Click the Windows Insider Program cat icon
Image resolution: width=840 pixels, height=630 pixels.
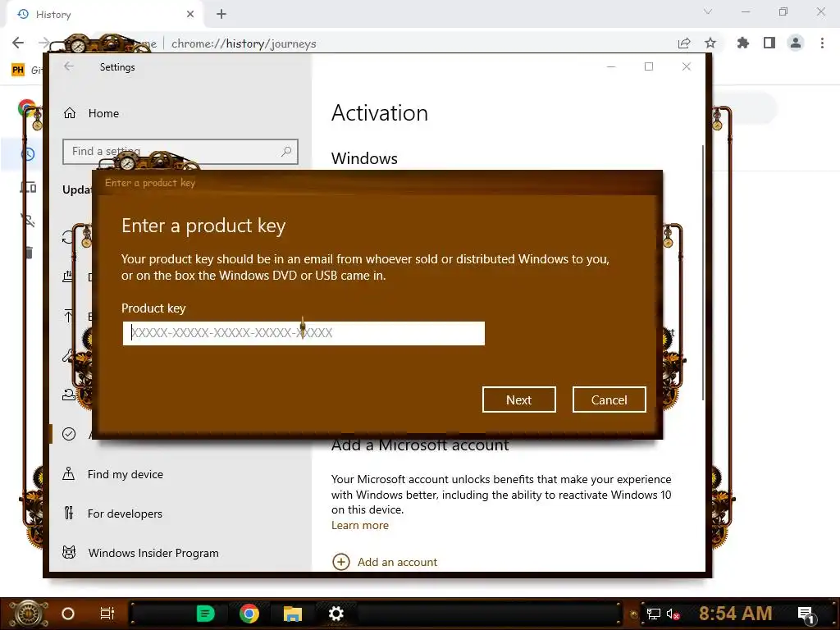coord(69,552)
